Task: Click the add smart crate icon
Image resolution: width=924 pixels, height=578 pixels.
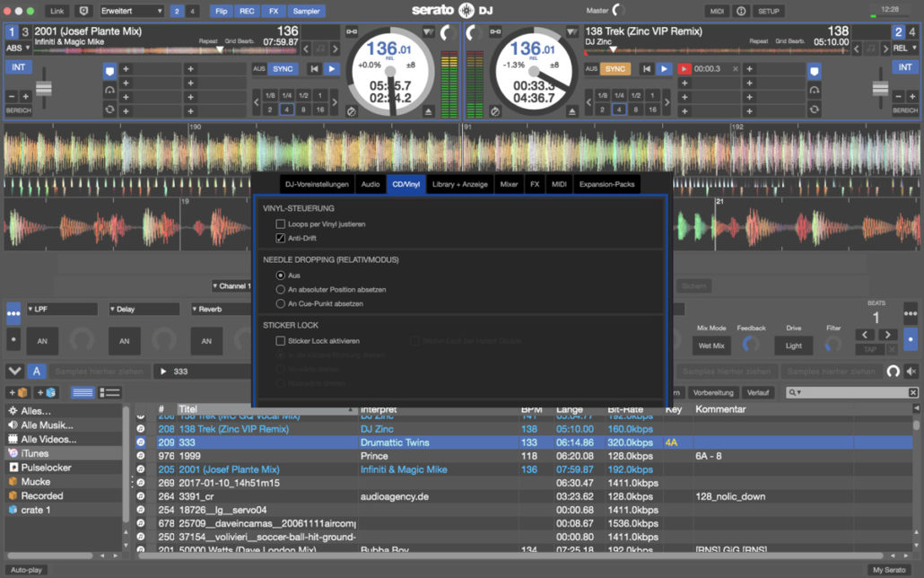Action: (x=46, y=392)
